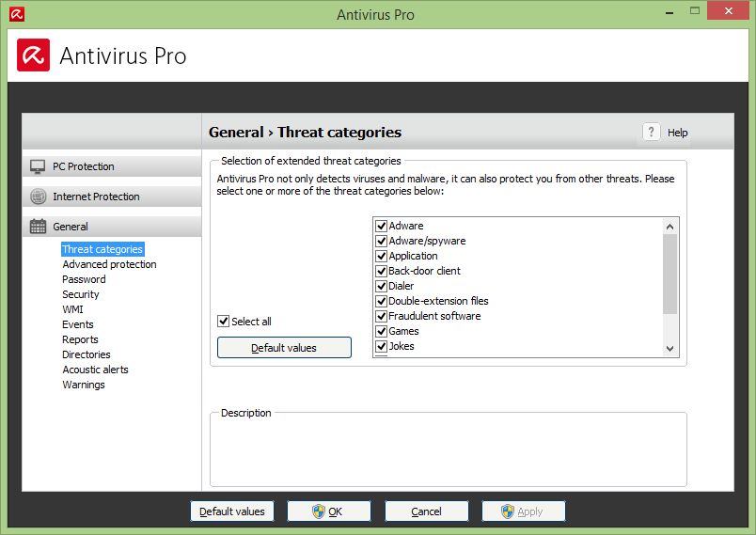Confirm with the OK button
The height and width of the screenshot is (535, 756).
tap(329, 511)
